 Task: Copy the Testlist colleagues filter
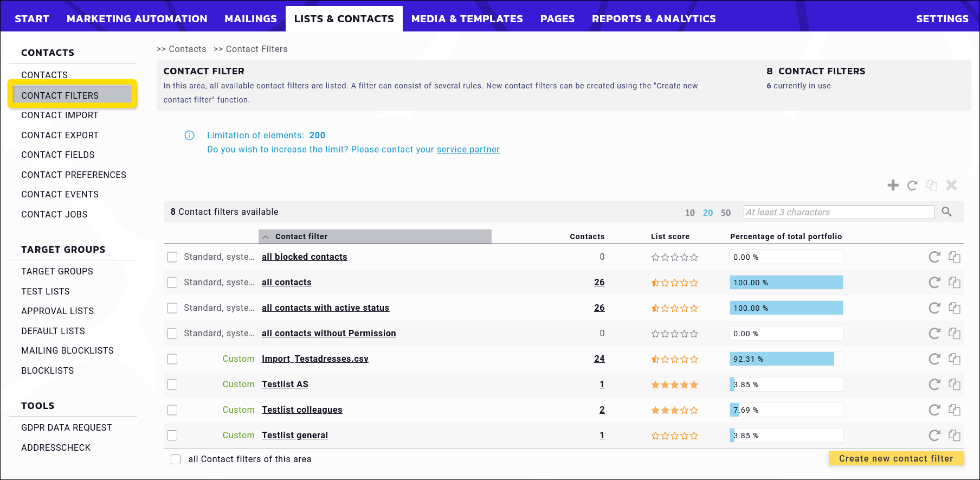point(955,410)
